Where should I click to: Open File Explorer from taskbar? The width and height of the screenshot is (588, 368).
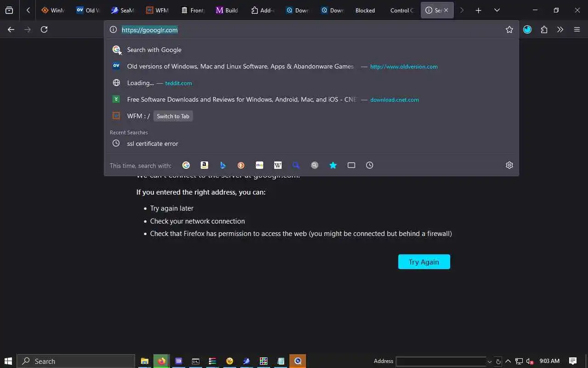pos(144,361)
